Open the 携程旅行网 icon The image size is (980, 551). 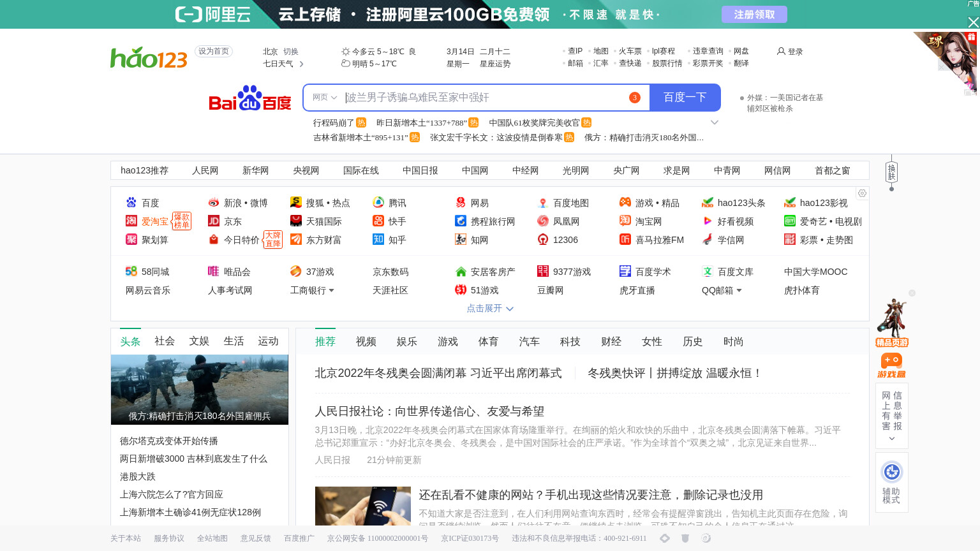click(460, 221)
